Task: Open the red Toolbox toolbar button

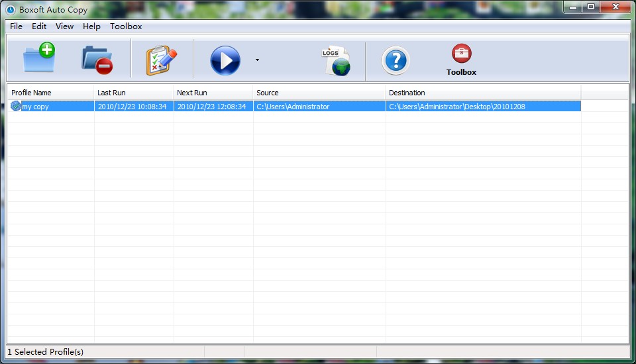Action: point(461,60)
